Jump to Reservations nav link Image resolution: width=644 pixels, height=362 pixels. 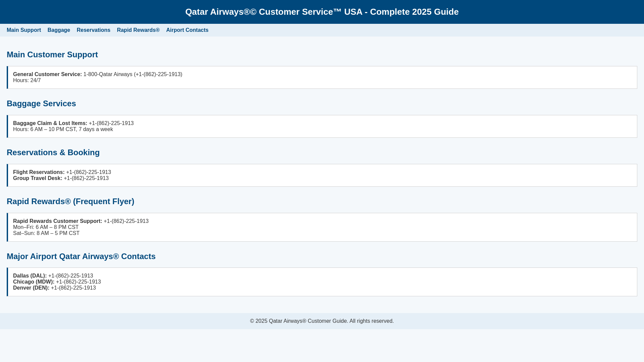coord(94,30)
